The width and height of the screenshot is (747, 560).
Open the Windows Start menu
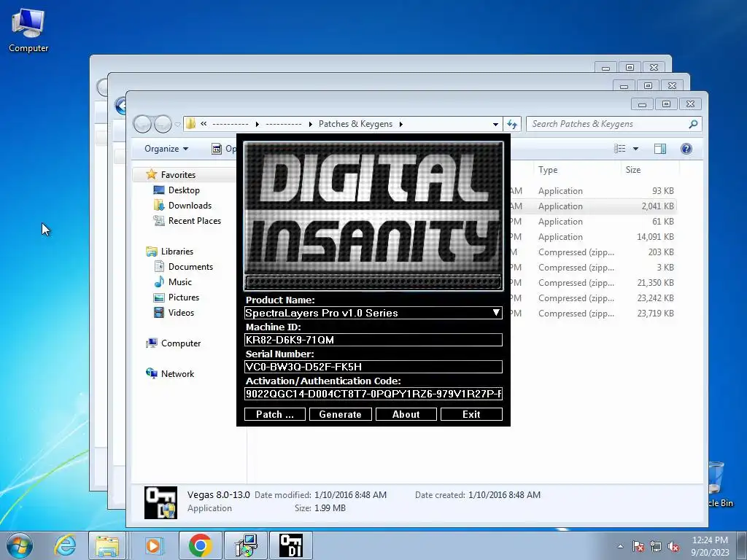coord(19,545)
